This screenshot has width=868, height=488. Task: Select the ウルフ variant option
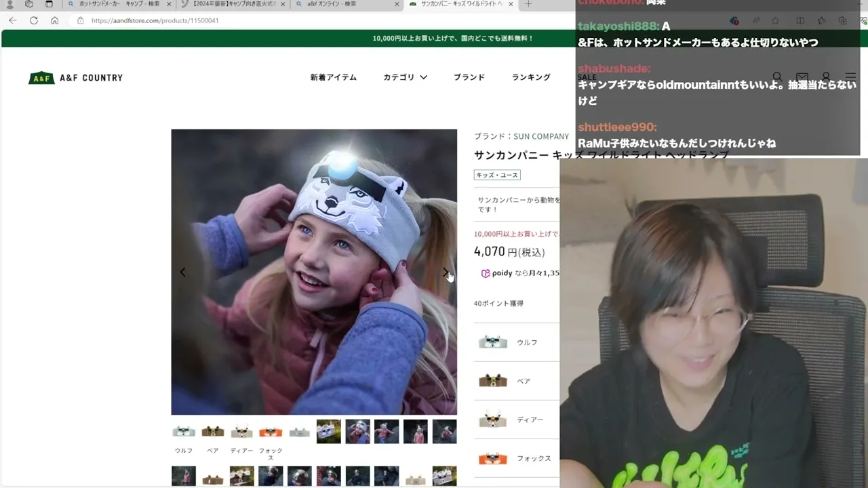517,342
